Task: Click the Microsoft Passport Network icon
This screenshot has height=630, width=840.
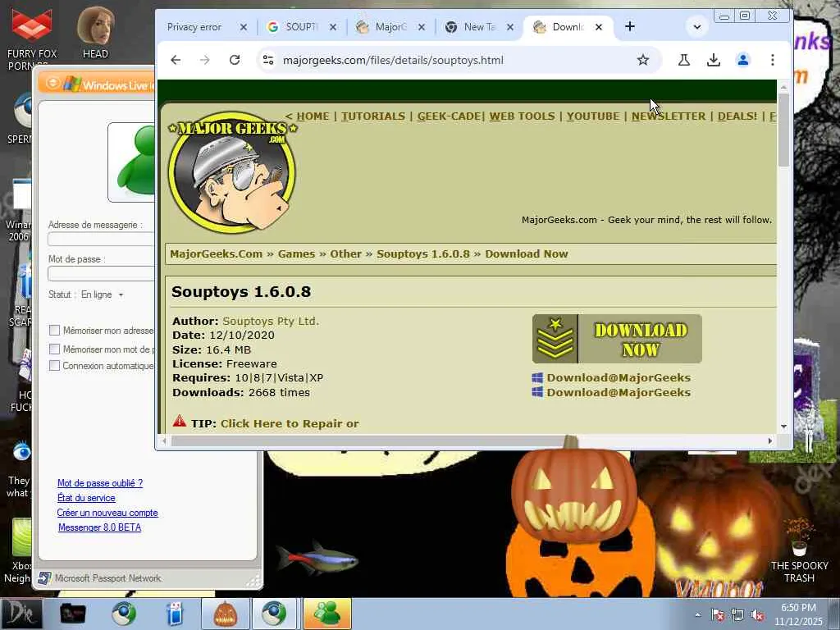Action: [x=44, y=578]
